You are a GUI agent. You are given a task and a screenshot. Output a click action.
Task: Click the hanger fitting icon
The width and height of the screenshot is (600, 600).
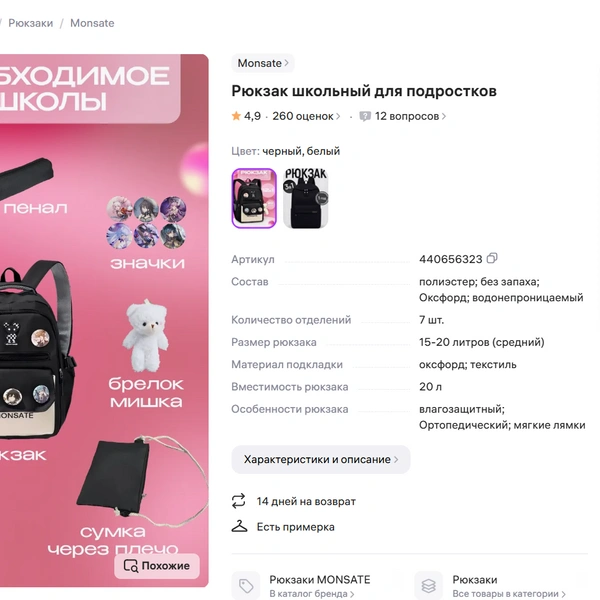pyautogui.click(x=240, y=527)
